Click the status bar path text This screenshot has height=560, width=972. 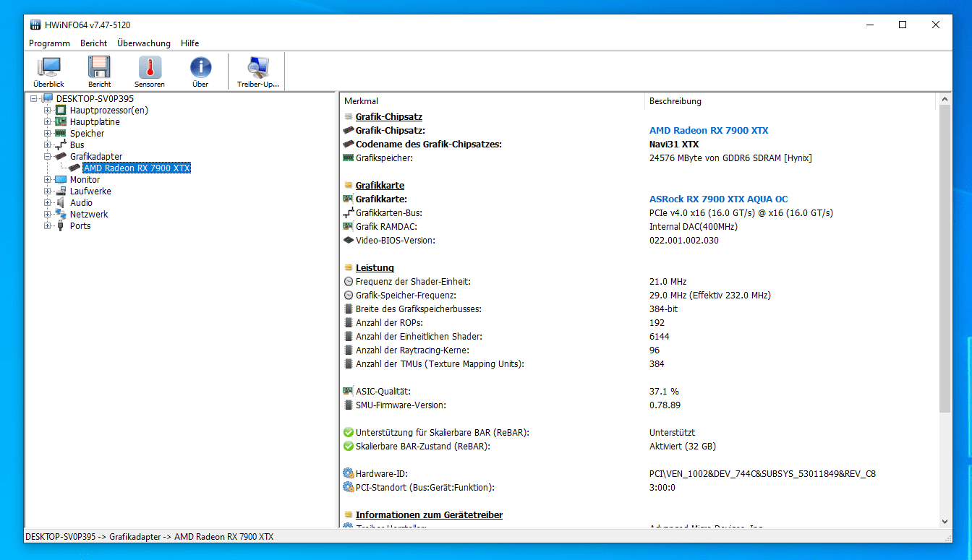pyautogui.click(x=150, y=537)
